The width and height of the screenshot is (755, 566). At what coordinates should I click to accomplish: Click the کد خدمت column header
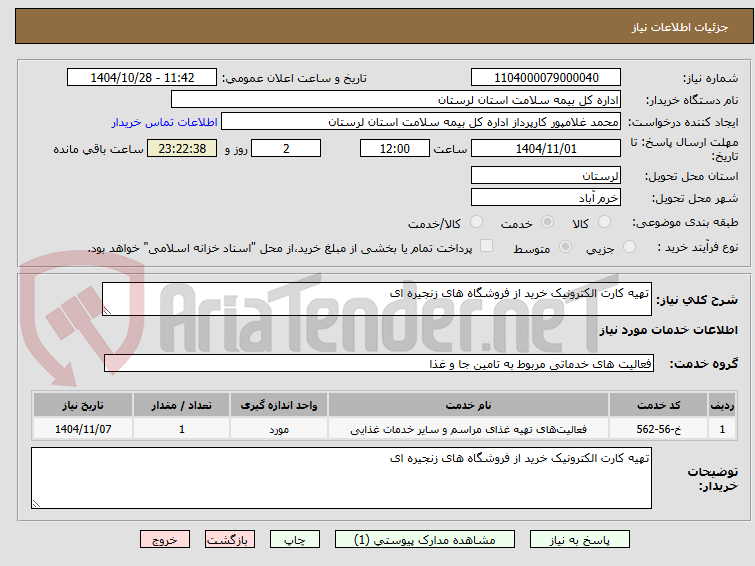coord(658,405)
